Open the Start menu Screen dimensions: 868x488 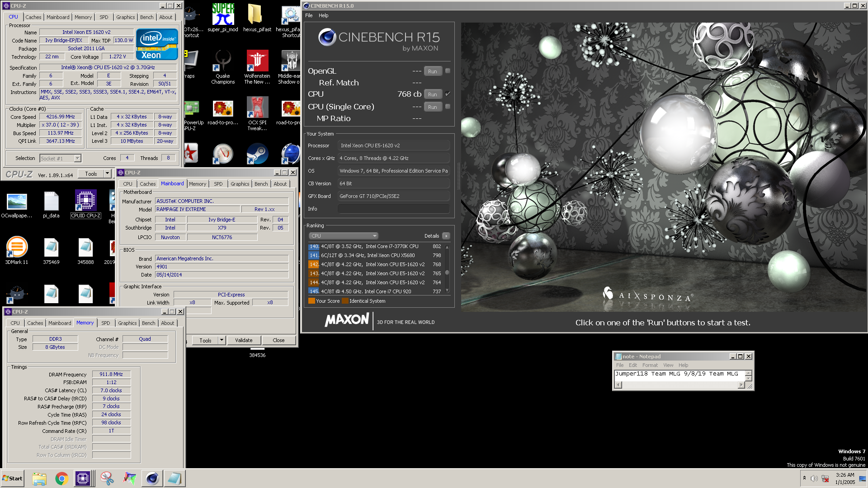[x=13, y=479]
